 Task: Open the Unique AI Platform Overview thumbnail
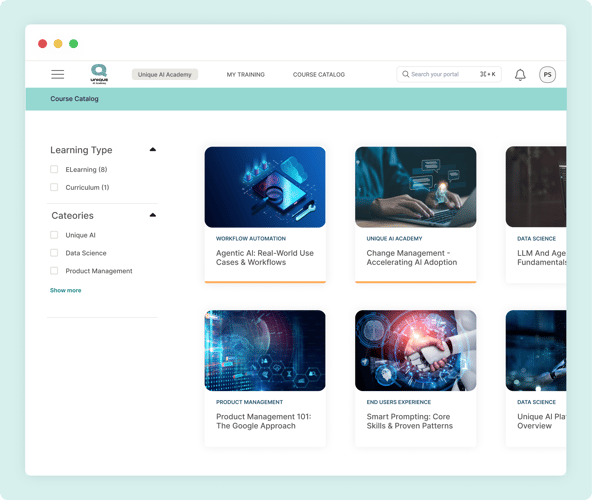pos(536,350)
